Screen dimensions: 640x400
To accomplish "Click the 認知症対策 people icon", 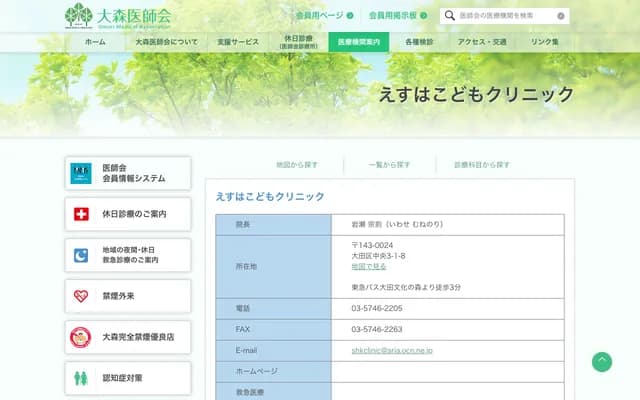I will click(x=81, y=378).
